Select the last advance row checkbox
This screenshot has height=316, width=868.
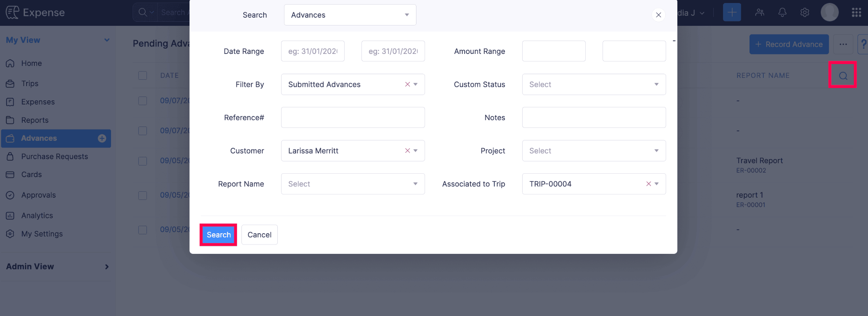click(x=142, y=230)
